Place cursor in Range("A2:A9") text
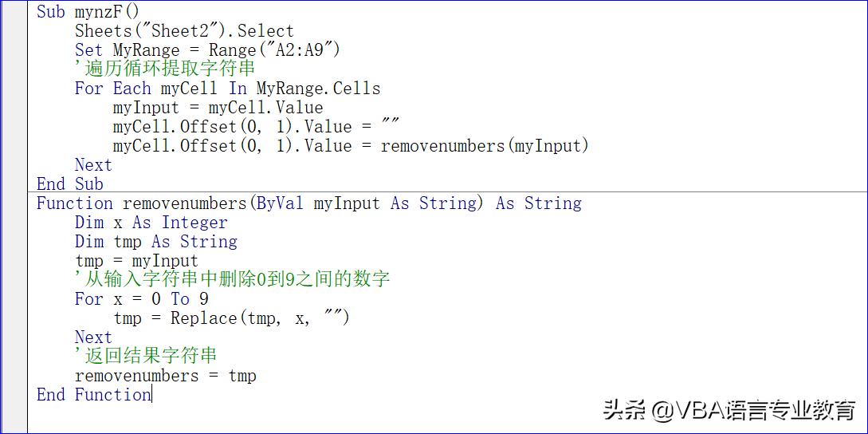The image size is (868, 434). click(x=274, y=50)
